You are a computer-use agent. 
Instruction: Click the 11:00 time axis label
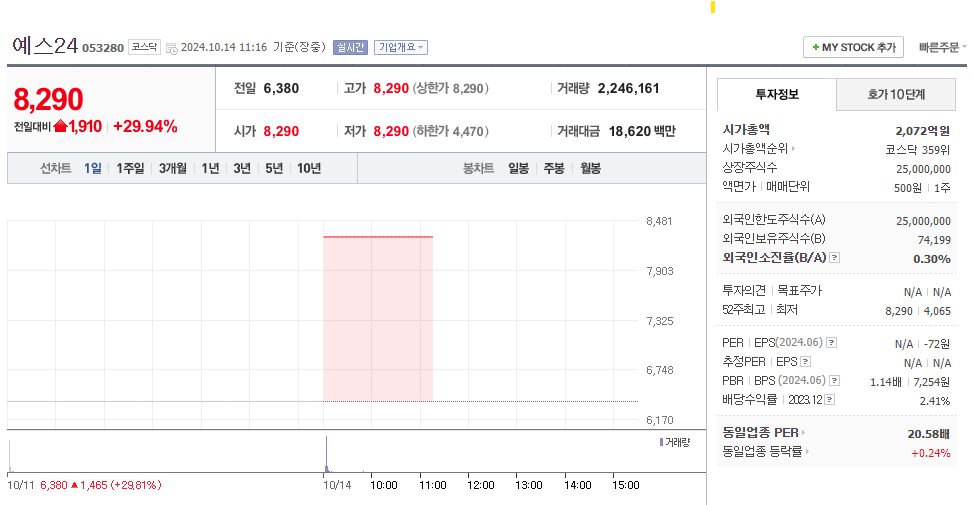(x=433, y=485)
